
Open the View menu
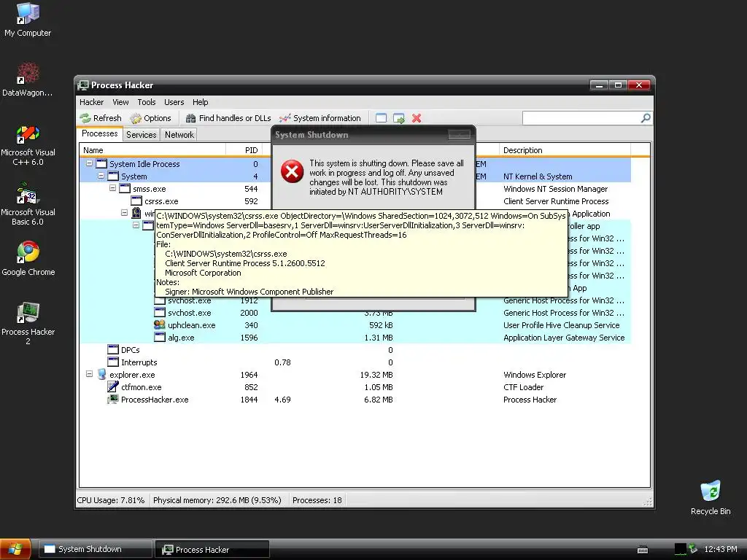pyautogui.click(x=120, y=102)
